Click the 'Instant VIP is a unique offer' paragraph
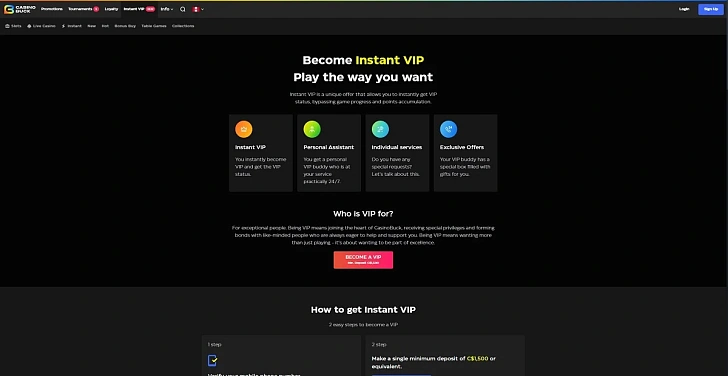This screenshot has width=728, height=376. pyautogui.click(x=363, y=98)
